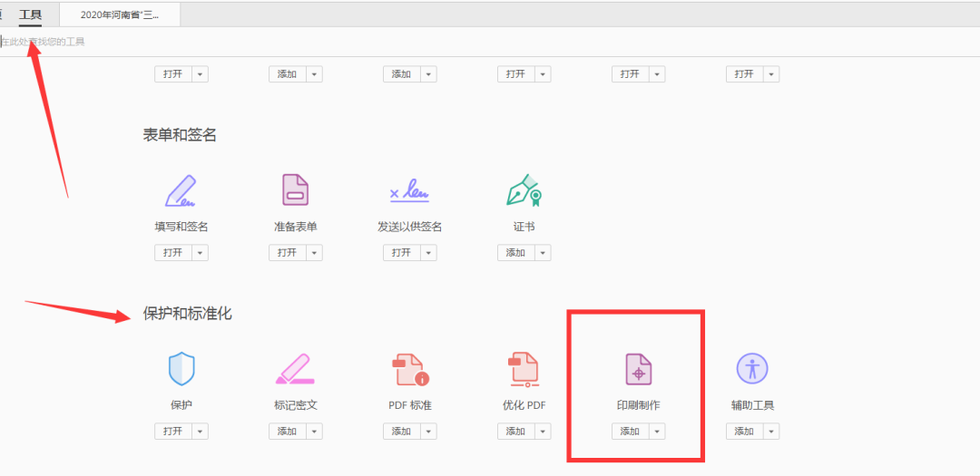
Task: Select the 准备表单 form icon
Action: coord(295,190)
